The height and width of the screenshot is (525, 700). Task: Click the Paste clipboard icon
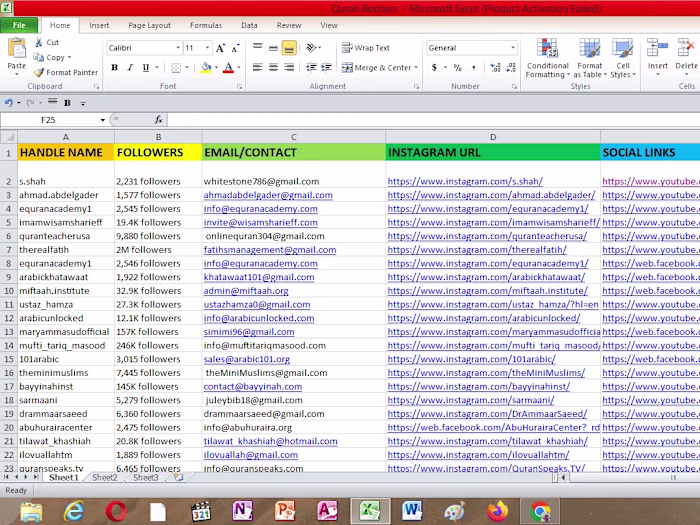pyautogui.click(x=17, y=48)
